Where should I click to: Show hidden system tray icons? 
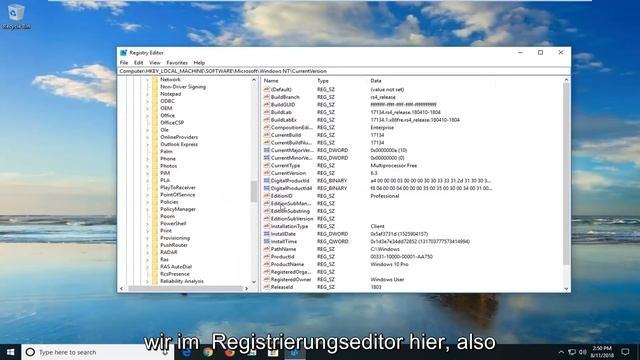(561, 352)
